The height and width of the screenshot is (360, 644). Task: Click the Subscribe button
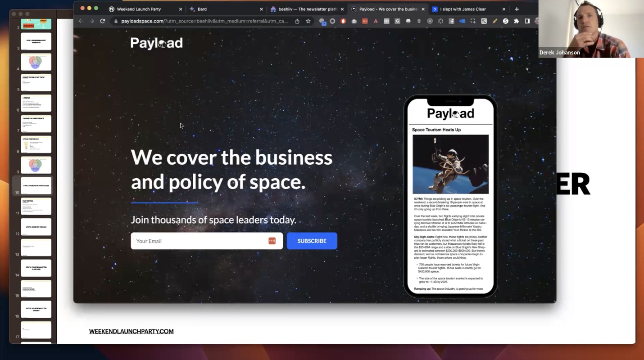(312, 241)
